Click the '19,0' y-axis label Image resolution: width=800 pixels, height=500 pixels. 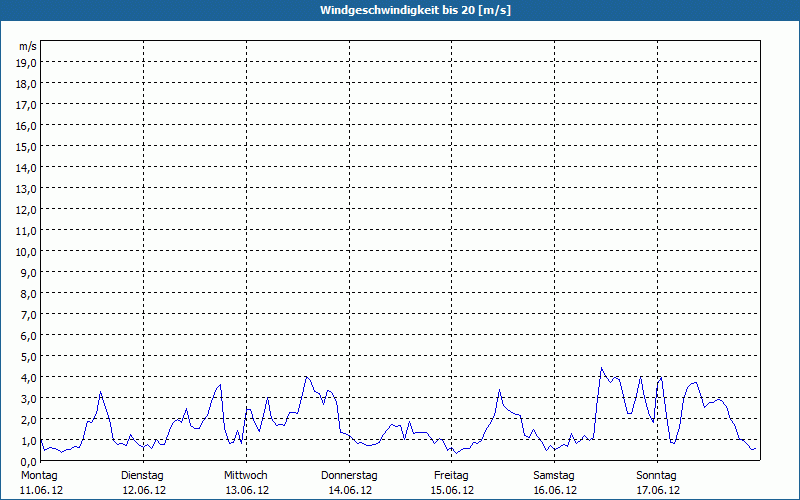point(27,63)
